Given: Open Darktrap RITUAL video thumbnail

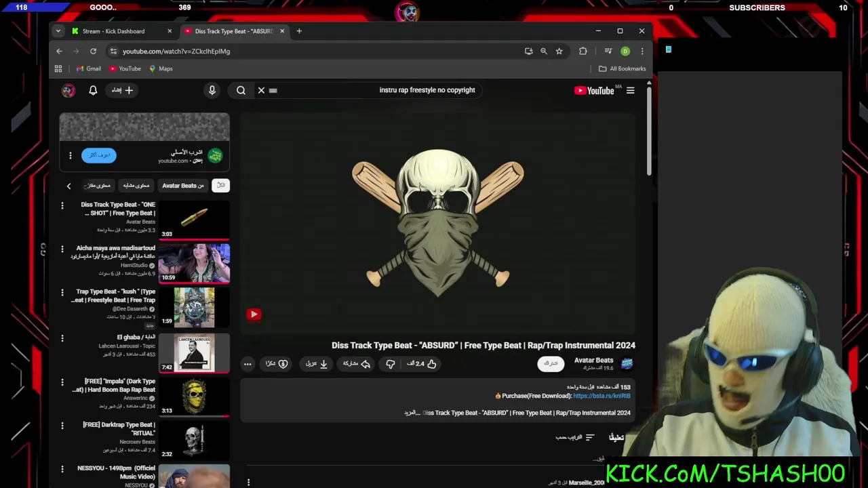Looking at the screenshot, I should point(195,440).
